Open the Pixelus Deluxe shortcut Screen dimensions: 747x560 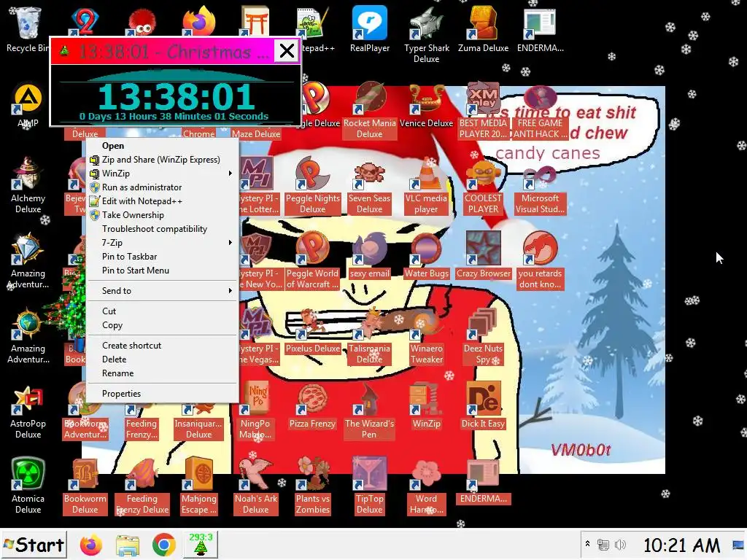click(x=312, y=330)
